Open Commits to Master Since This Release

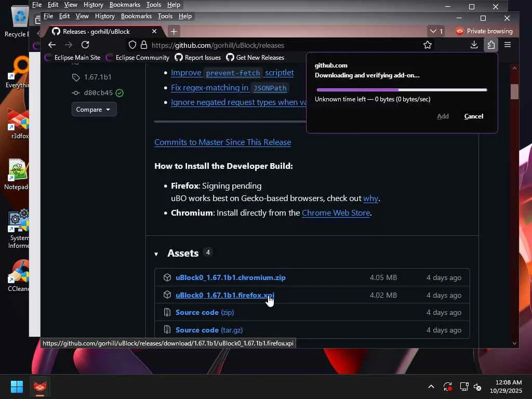222,142
